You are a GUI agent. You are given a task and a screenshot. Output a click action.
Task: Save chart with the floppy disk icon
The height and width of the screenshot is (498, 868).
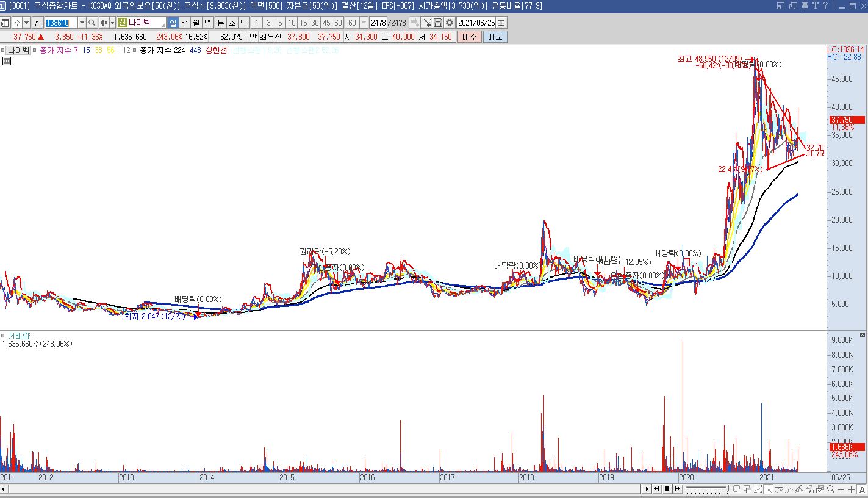coord(438,23)
